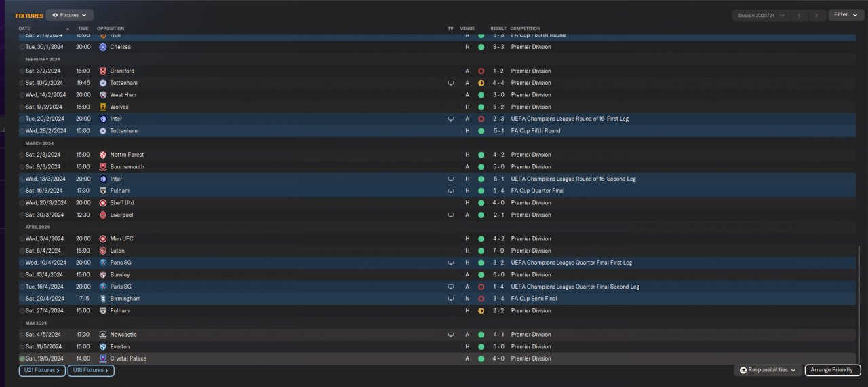Sort fixtures by Date column header
868x387 pixels.
(24, 29)
